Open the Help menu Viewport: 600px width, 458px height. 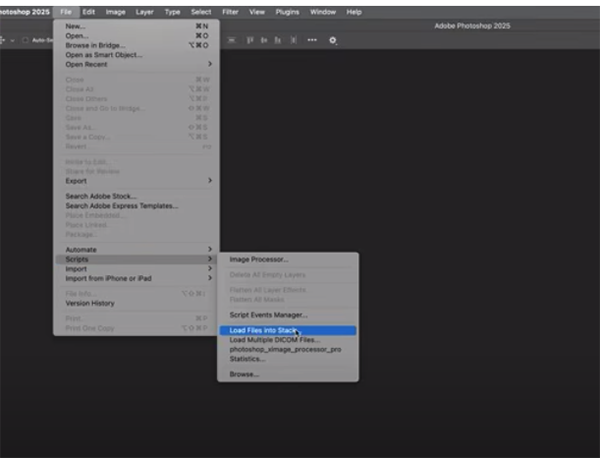(354, 12)
